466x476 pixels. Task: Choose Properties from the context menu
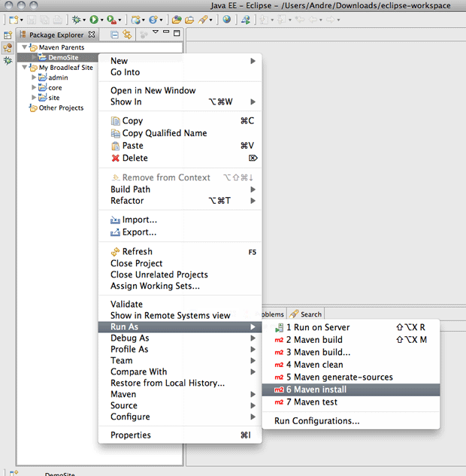[180, 435]
